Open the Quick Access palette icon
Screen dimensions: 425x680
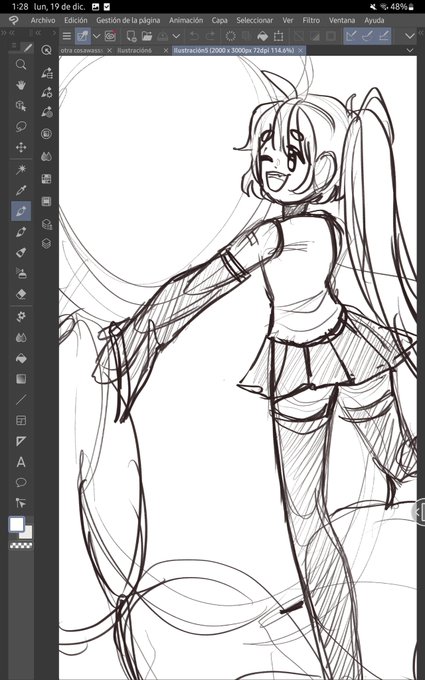click(46, 50)
